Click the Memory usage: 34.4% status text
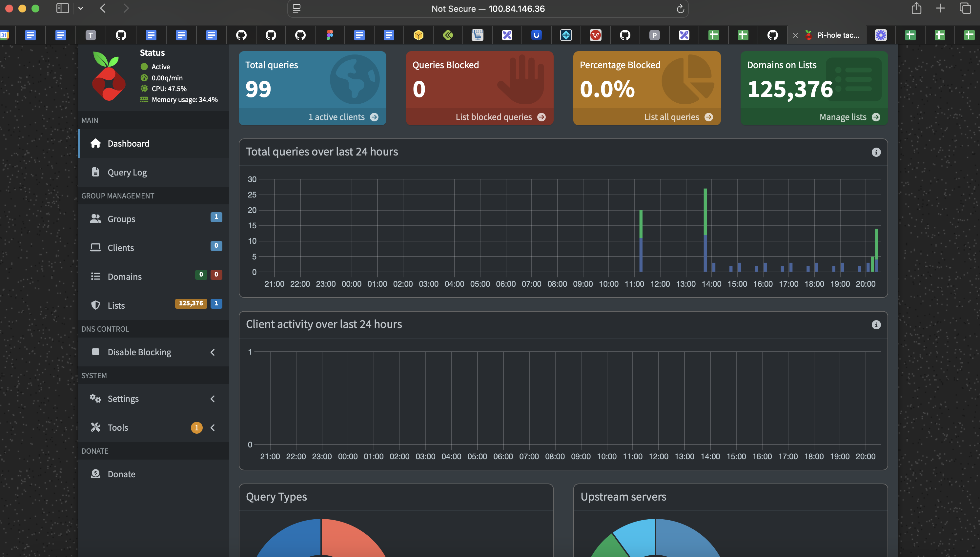 (185, 99)
